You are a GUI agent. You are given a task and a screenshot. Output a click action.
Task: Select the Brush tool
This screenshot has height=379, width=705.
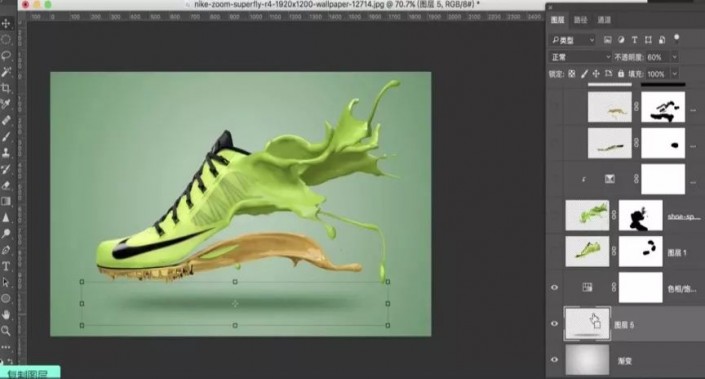pyautogui.click(x=6, y=137)
